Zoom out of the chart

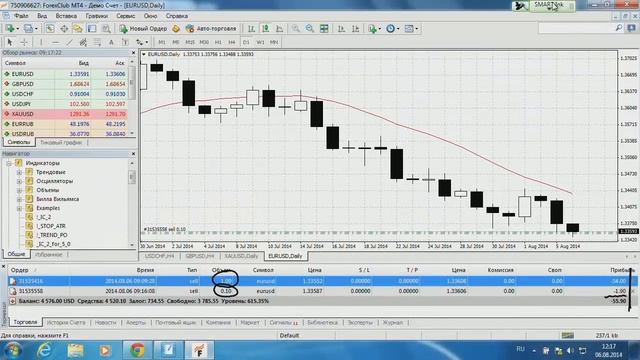click(x=310, y=29)
